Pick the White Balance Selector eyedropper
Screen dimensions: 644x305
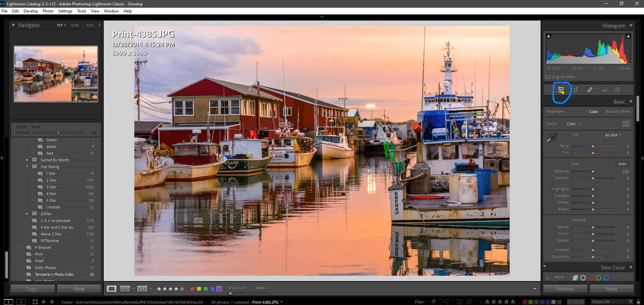click(552, 137)
